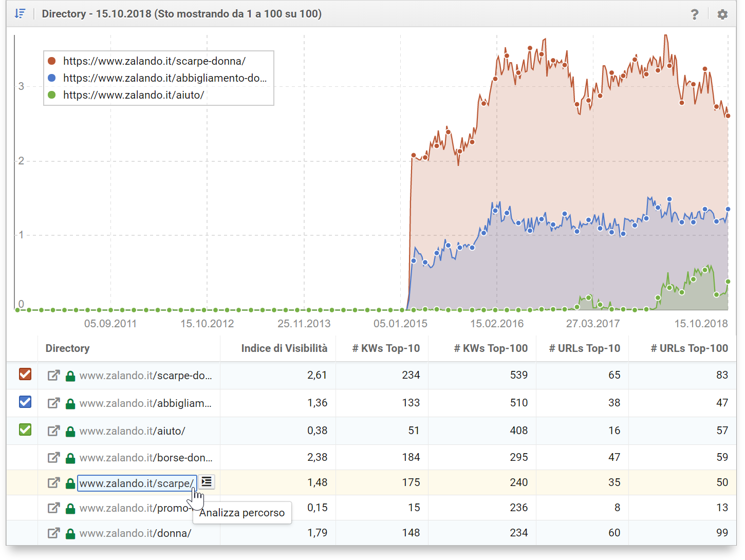Click visibility value 0,15 in promo row
745x560 pixels.
(x=318, y=508)
